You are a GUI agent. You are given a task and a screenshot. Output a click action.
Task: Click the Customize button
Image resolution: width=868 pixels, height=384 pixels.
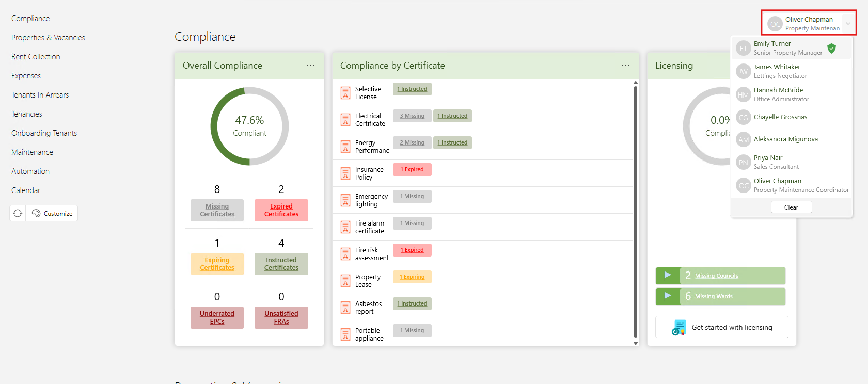coord(52,213)
